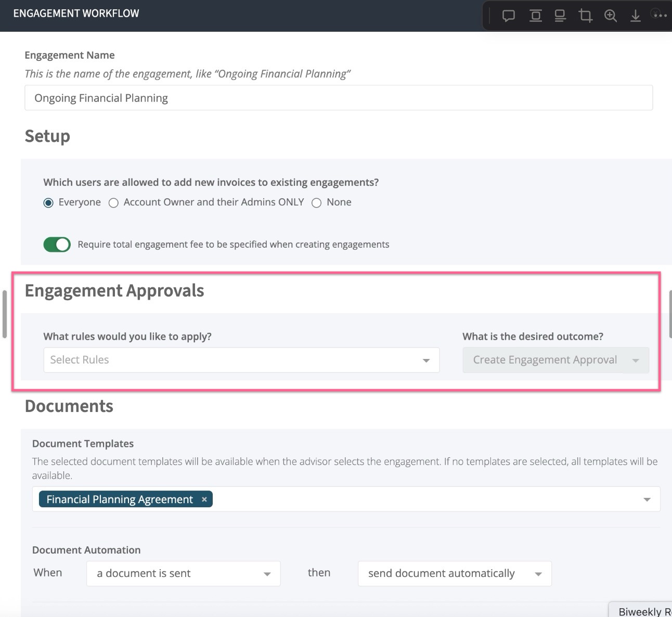Click 'What rules would you like to apply?' label
The image size is (672, 617).
point(127,337)
